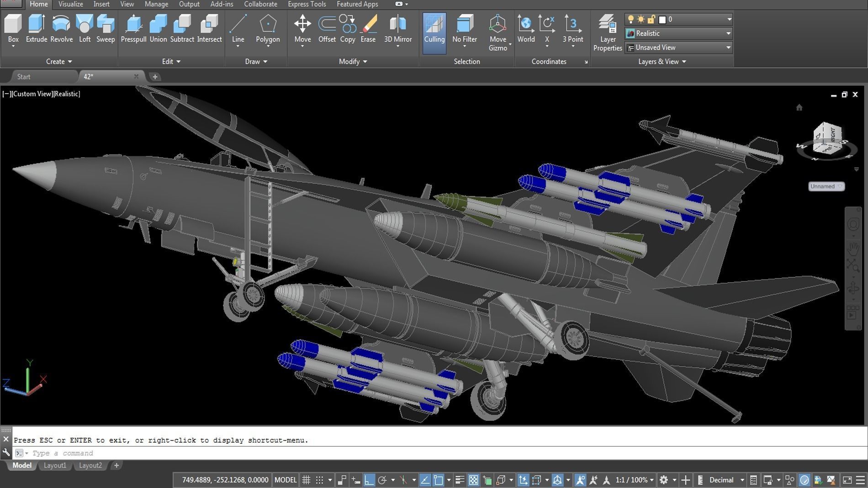Screen dimensions: 868x488
Task: Click the [Custom View] viewport label
Action: (32, 94)
